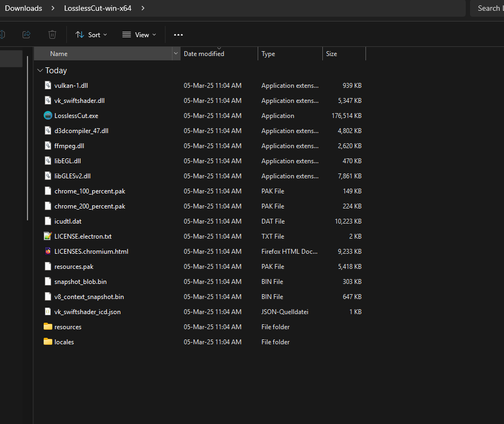
Task: Click the LosslessCut.exe application icon
Action: (x=48, y=116)
